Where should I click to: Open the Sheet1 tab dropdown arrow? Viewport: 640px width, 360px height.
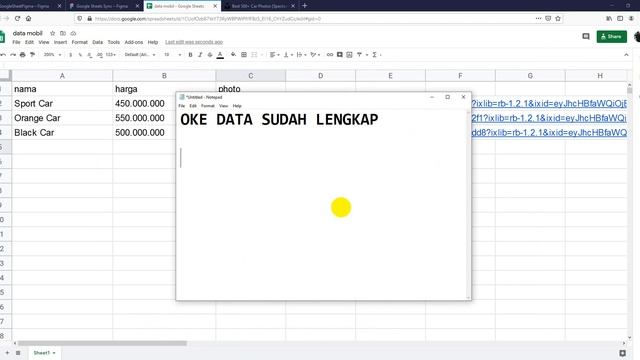(x=54, y=353)
